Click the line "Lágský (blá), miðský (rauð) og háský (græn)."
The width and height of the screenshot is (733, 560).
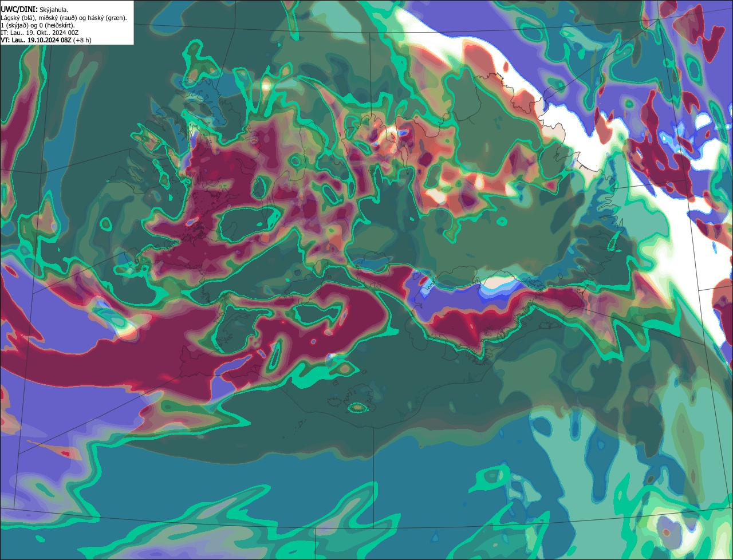click(64, 18)
